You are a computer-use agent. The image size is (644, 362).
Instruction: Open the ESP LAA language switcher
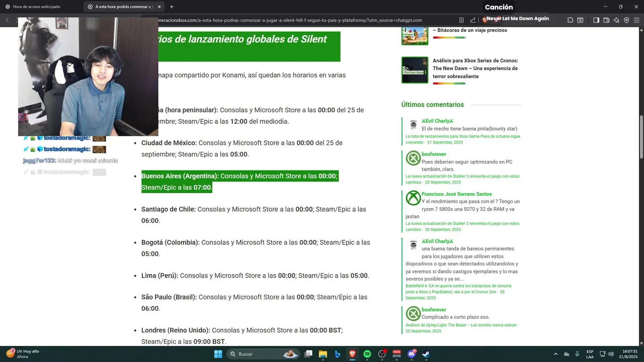[x=590, y=354]
